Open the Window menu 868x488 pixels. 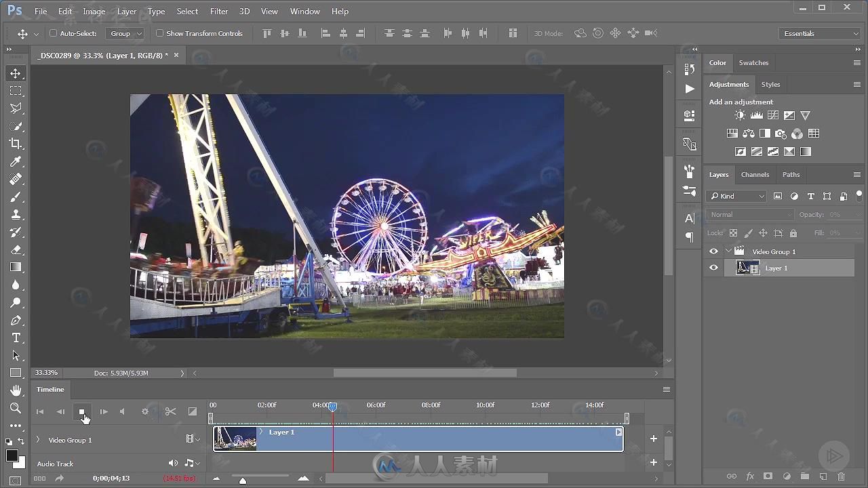tap(305, 12)
